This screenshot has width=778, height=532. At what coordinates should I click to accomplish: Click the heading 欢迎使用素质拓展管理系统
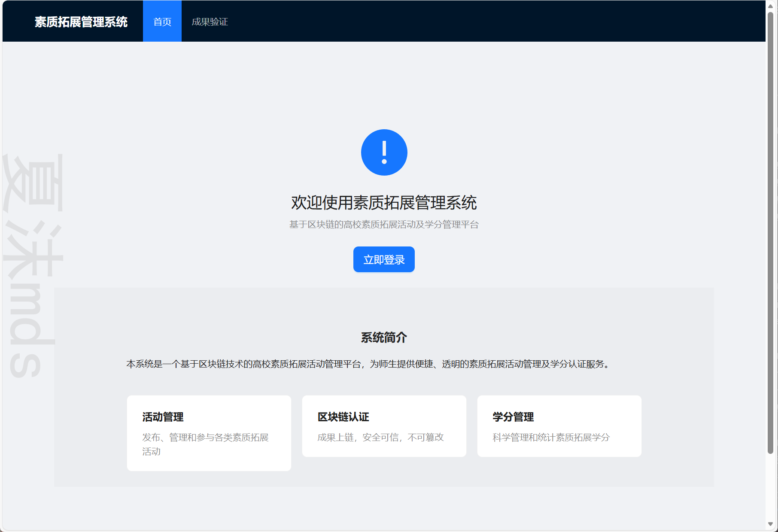coord(384,203)
